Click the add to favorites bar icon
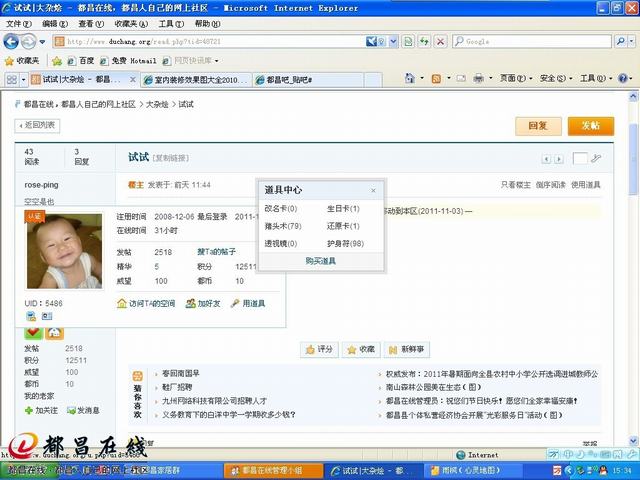Screen dimensions: 640x480 click(x=57, y=61)
